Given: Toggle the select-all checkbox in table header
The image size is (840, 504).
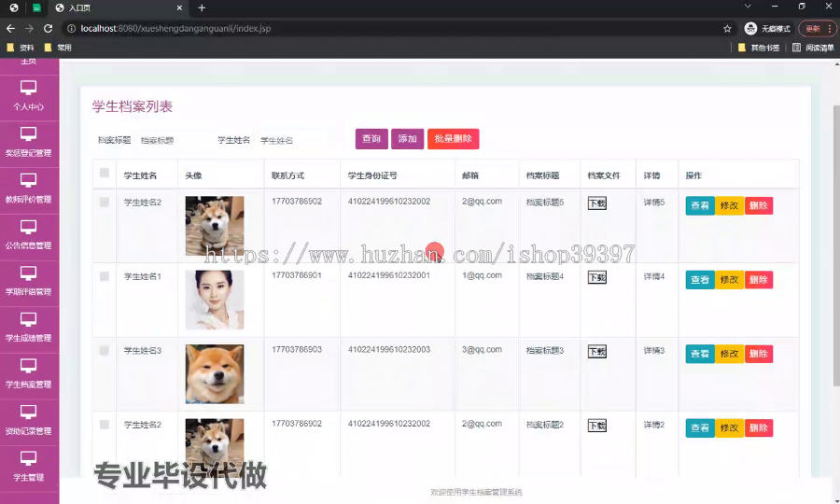Looking at the screenshot, I should (x=105, y=173).
